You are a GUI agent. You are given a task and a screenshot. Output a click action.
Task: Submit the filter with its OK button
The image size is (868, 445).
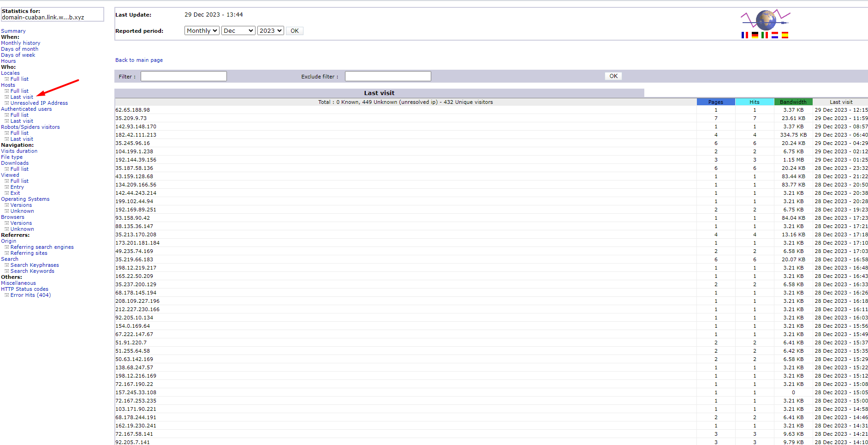coord(613,76)
